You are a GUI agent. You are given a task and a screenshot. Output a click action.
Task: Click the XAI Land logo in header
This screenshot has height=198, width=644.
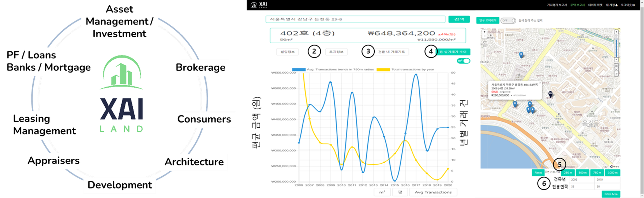tap(259, 5)
